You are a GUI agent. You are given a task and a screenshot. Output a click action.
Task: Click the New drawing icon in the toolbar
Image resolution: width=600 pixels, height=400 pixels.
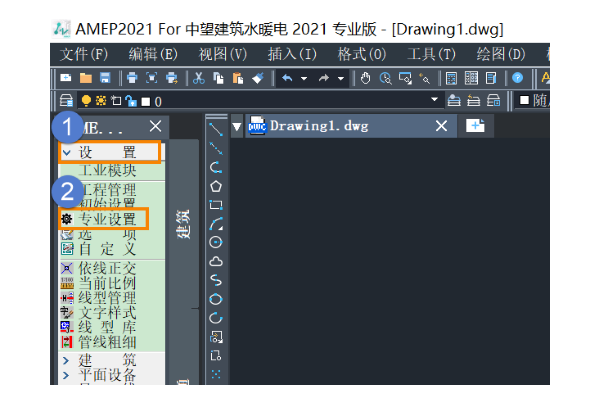(x=66, y=78)
